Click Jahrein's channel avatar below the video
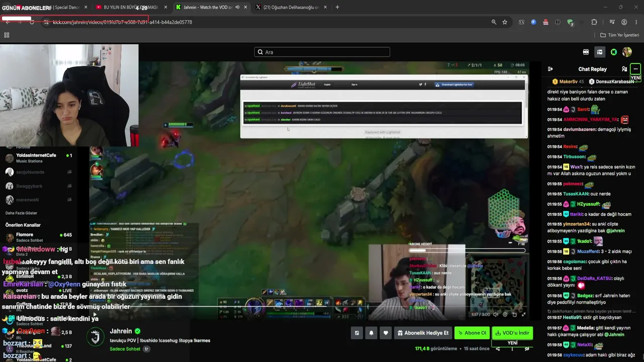Screen dimensions: 644x362 [x=96, y=337]
